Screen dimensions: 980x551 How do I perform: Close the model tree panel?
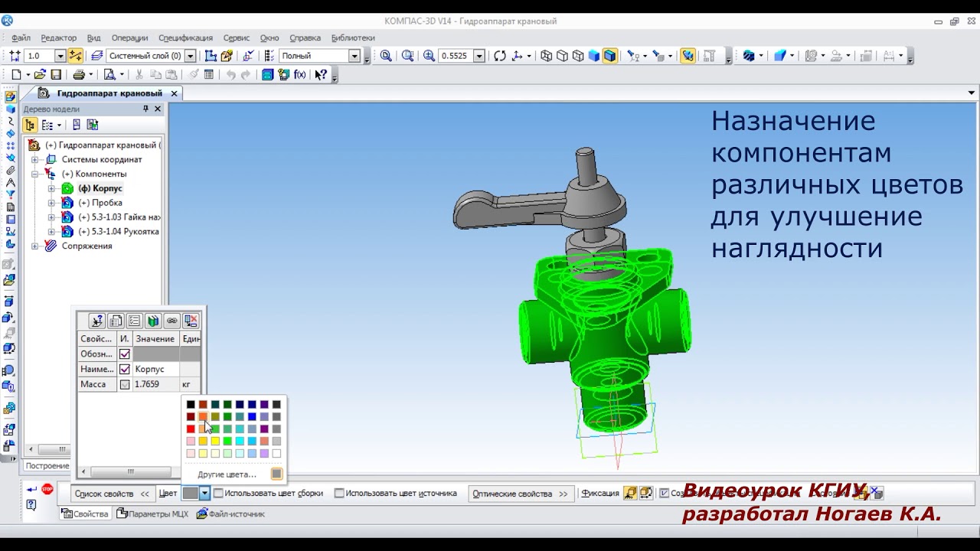click(158, 109)
